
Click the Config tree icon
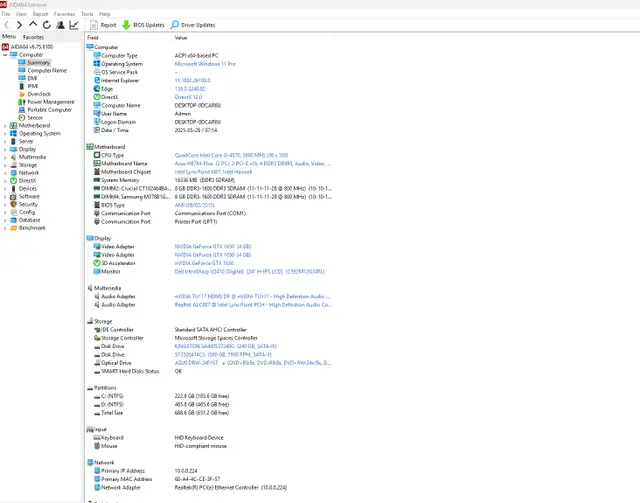click(13, 212)
